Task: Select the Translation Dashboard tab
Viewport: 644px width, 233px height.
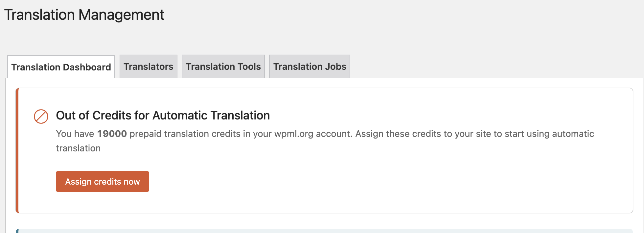Action: click(x=61, y=67)
